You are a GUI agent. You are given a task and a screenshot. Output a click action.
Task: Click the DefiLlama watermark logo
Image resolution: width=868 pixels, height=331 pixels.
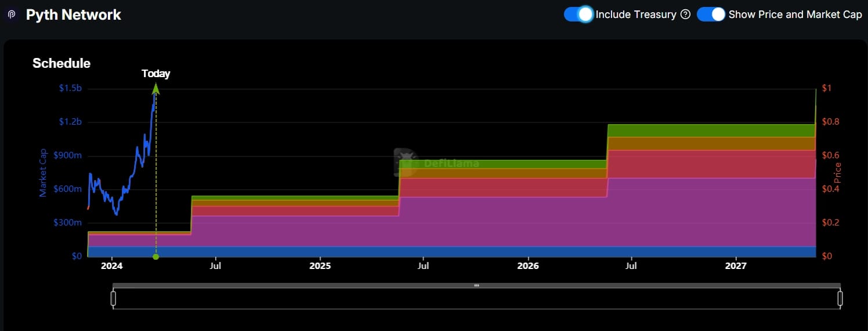point(406,163)
